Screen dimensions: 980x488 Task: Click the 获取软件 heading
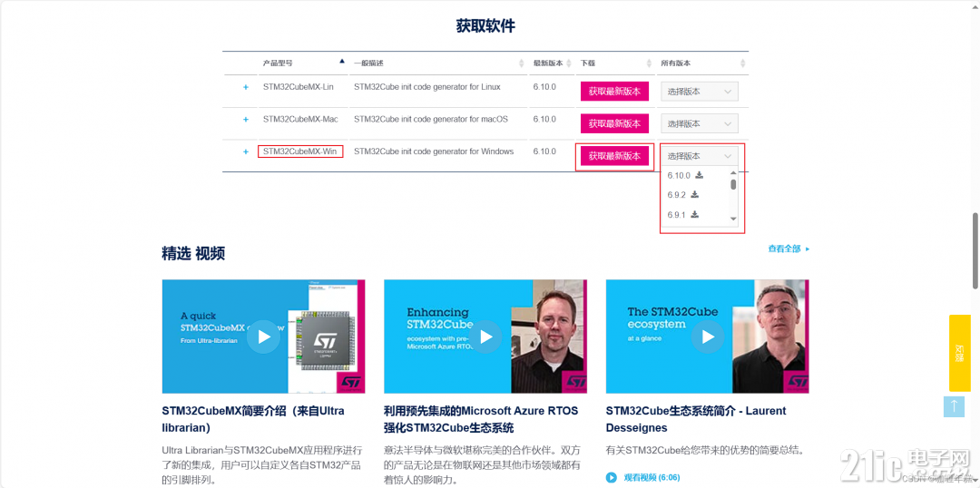click(x=485, y=25)
